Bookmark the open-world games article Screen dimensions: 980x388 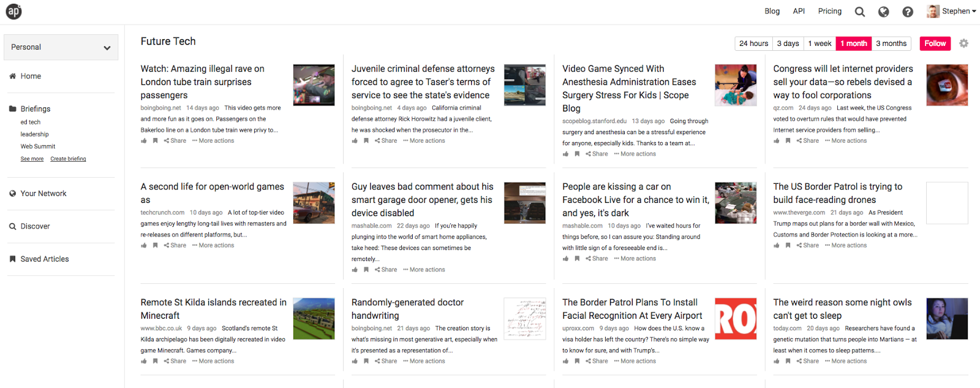(156, 246)
